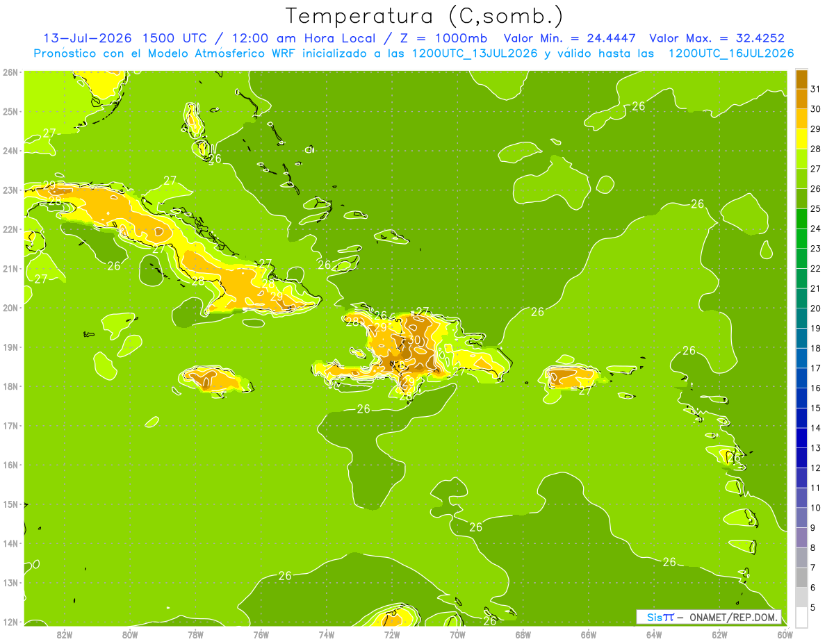Click "Modelo Atmósferico WRF" in the forecast line
The image size is (834, 644).
(x=222, y=53)
